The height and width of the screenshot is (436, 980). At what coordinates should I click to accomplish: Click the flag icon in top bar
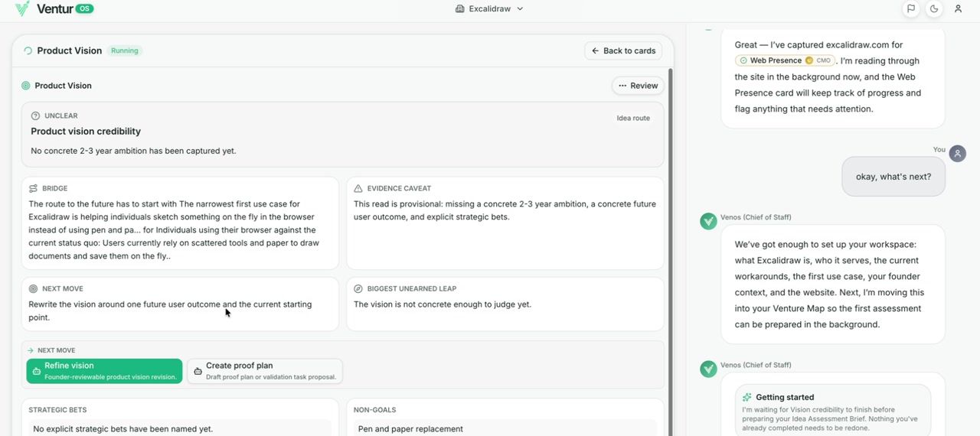[911, 9]
